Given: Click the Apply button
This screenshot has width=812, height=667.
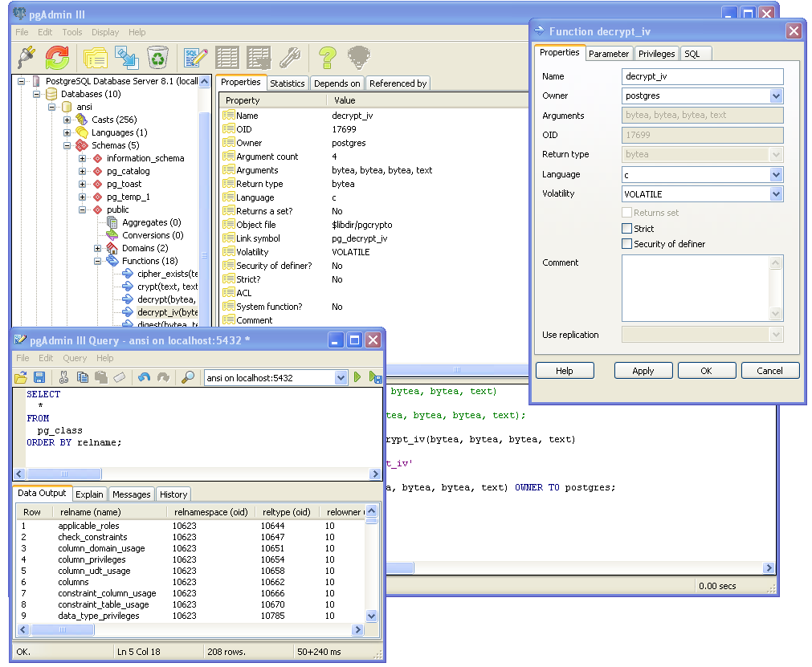Looking at the screenshot, I should pyautogui.click(x=643, y=371).
